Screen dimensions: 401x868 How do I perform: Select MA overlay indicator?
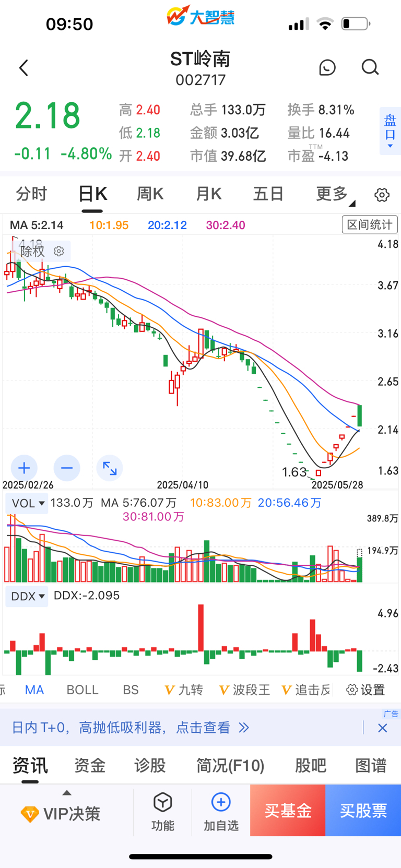(34, 690)
